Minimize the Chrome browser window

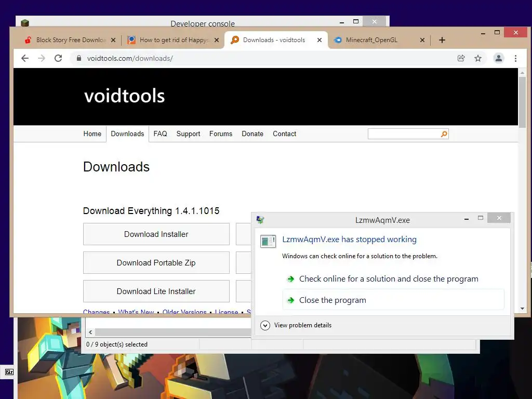[x=483, y=33]
